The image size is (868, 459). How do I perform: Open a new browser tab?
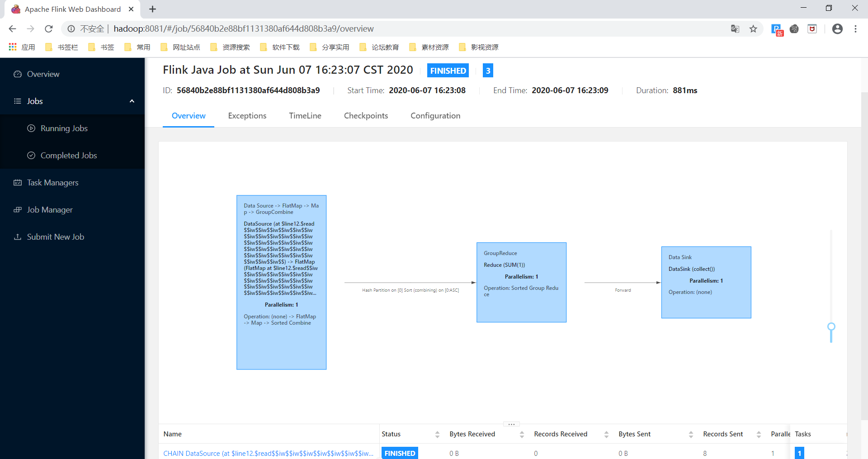click(x=153, y=9)
